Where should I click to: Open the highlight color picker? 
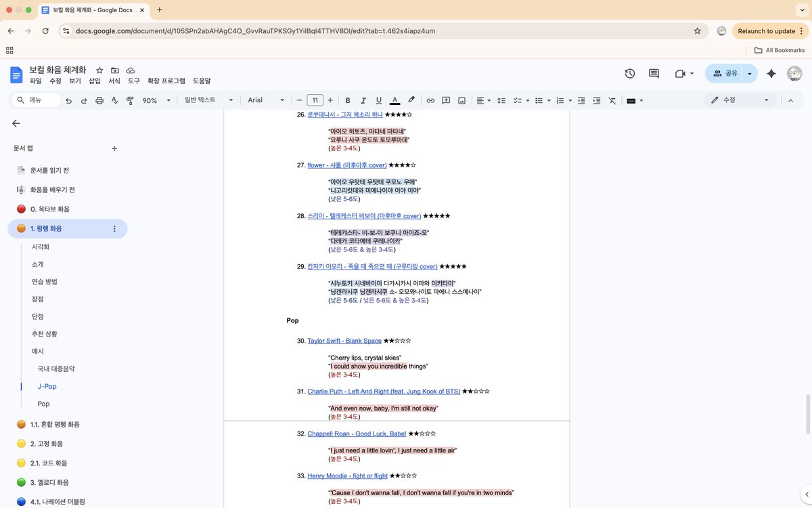pyautogui.click(x=411, y=100)
